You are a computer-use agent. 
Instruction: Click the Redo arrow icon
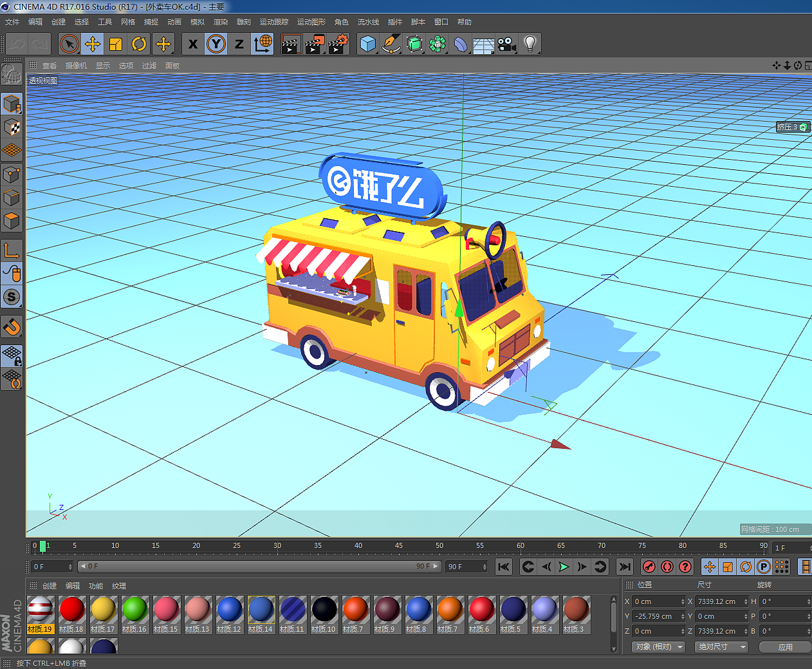39,44
